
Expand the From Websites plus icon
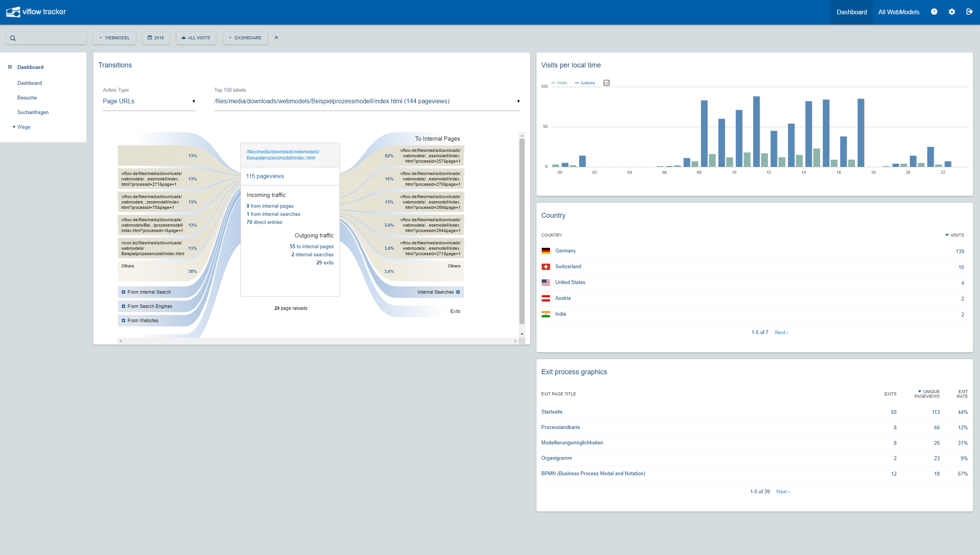(x=123, y=321)
